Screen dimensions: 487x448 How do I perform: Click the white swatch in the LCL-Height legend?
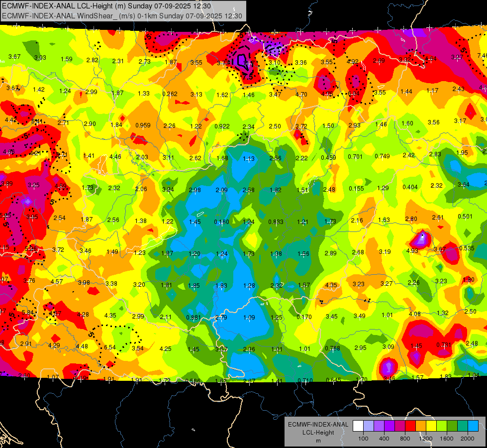pos(358,426)
